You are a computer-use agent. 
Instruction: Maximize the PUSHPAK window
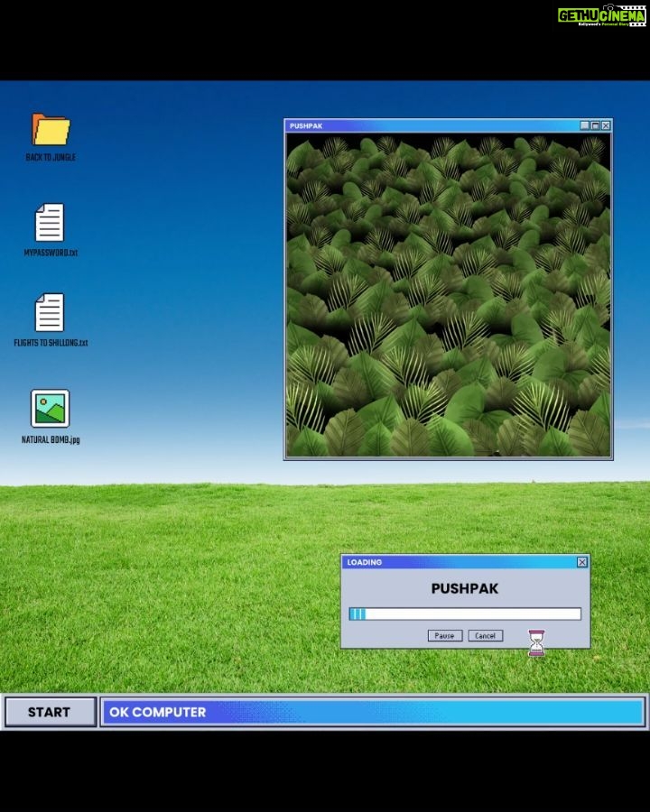point(596,125)
